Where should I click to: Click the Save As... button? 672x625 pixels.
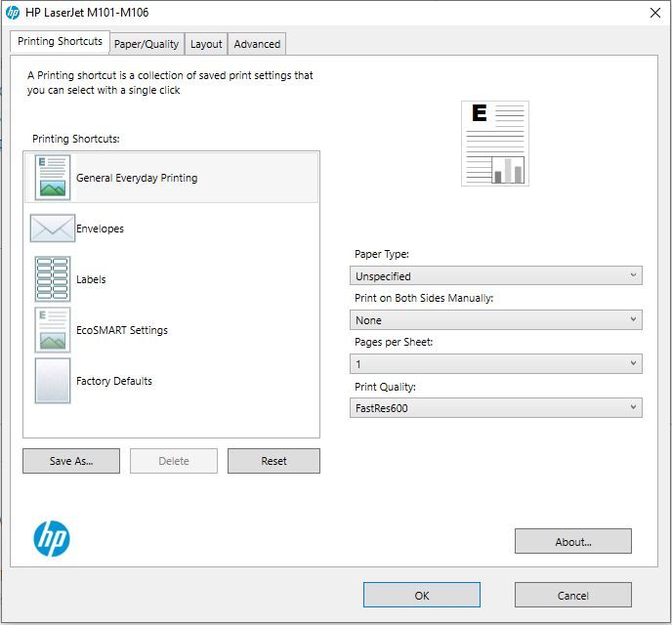point(71,461)
